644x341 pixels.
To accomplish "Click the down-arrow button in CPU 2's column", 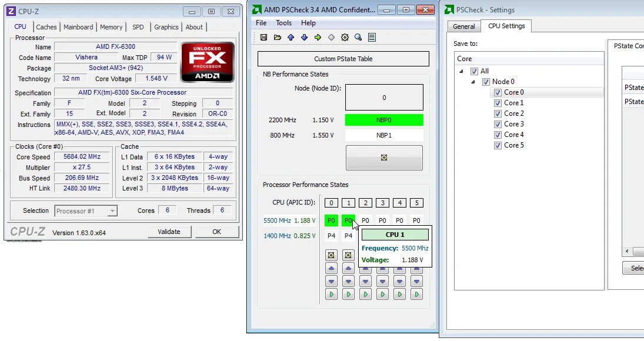I will pos(366,282).
